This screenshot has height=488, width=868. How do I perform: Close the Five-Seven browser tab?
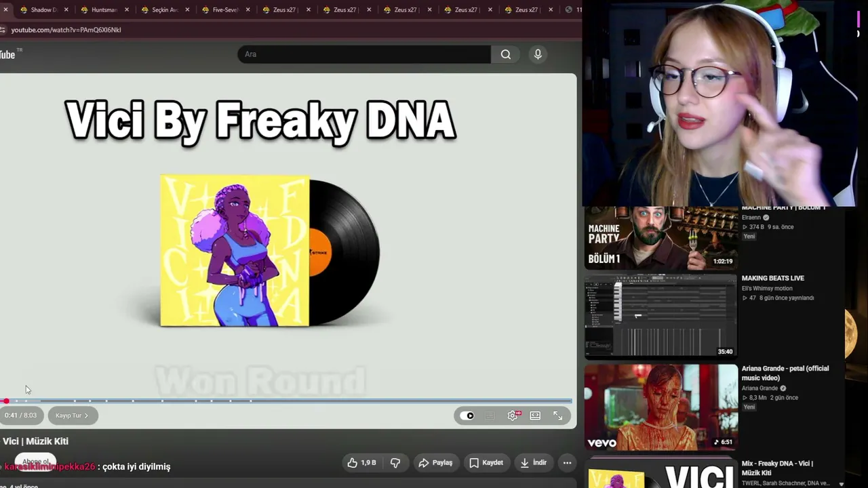coord(248,10)
